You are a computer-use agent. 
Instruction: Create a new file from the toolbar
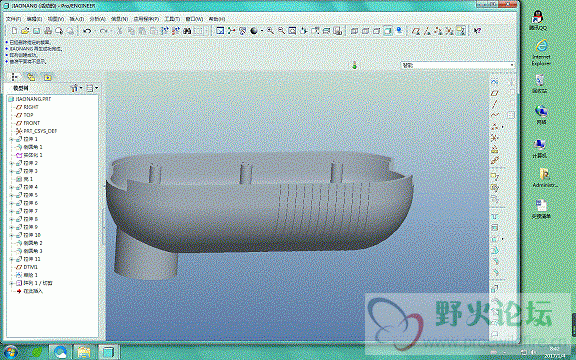(x=14, y=31)
